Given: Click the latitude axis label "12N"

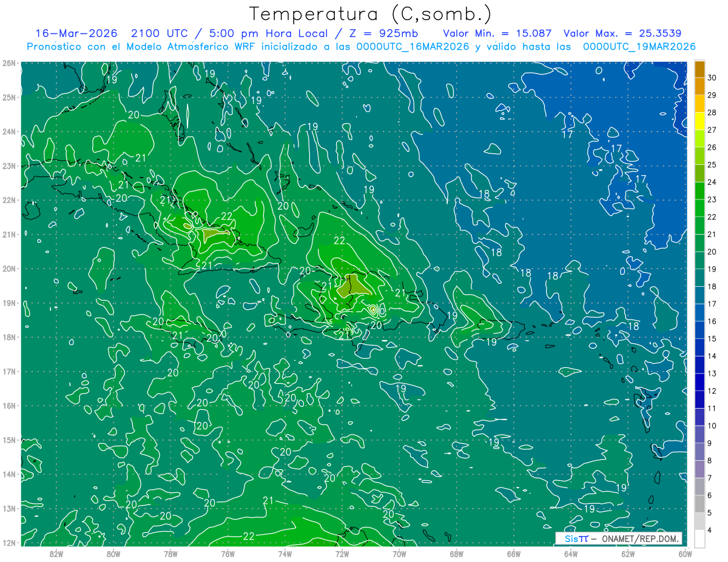Looking at the screenshot, I should [x=8, y=543].
